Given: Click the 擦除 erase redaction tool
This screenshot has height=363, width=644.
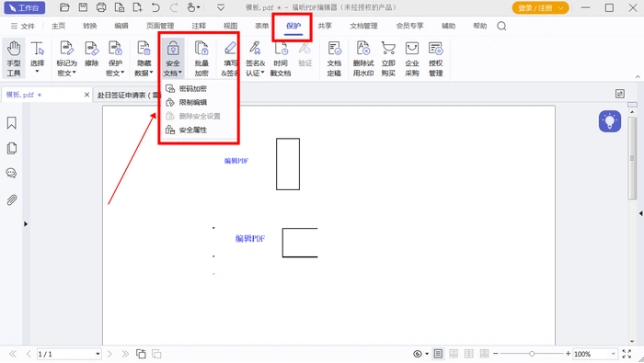Looking at the screenshot, I should [91, 53].
